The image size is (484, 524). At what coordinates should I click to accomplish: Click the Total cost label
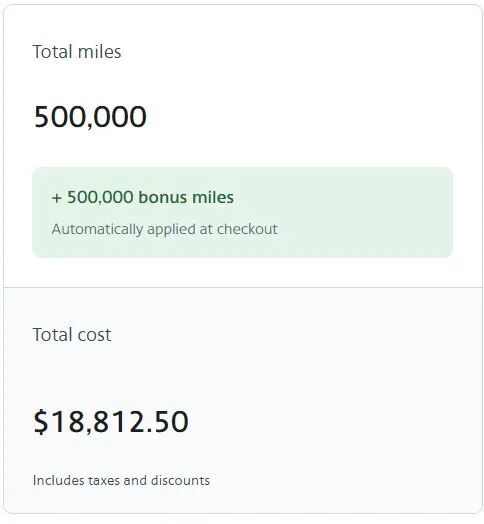(72, 335)
